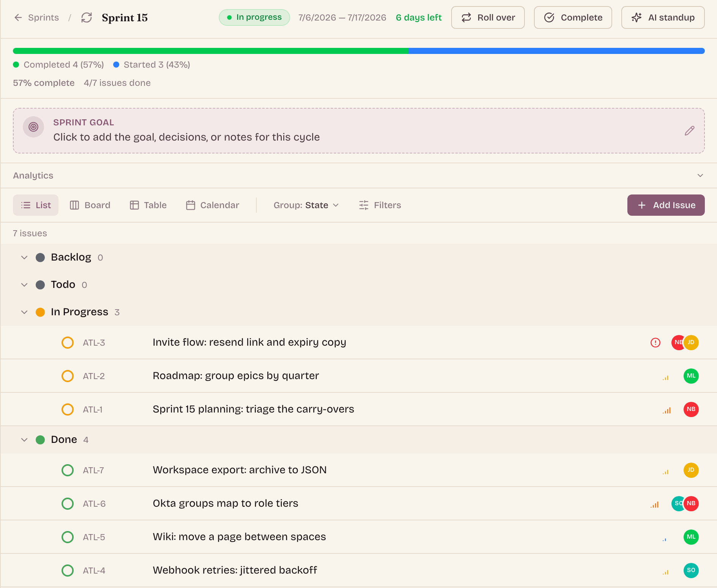
Task: Toggle status circle of ATL-5
Action: (x=68, y=537)
